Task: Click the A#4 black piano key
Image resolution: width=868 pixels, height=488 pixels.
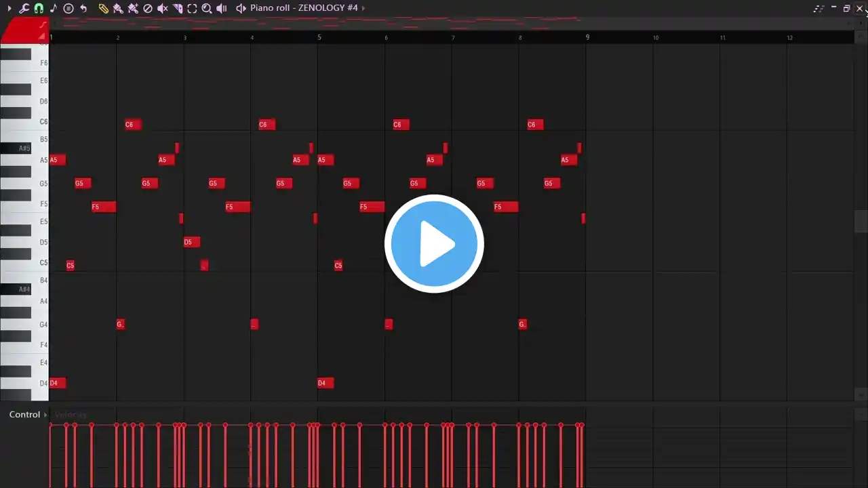Action: click(x=16, y=289)
